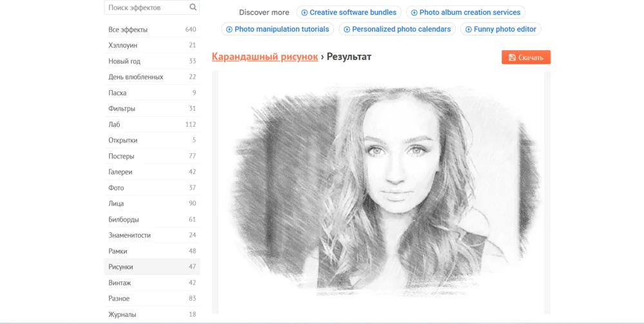
Task: Select Personalized photo calendars link
Action: point(397,29)
